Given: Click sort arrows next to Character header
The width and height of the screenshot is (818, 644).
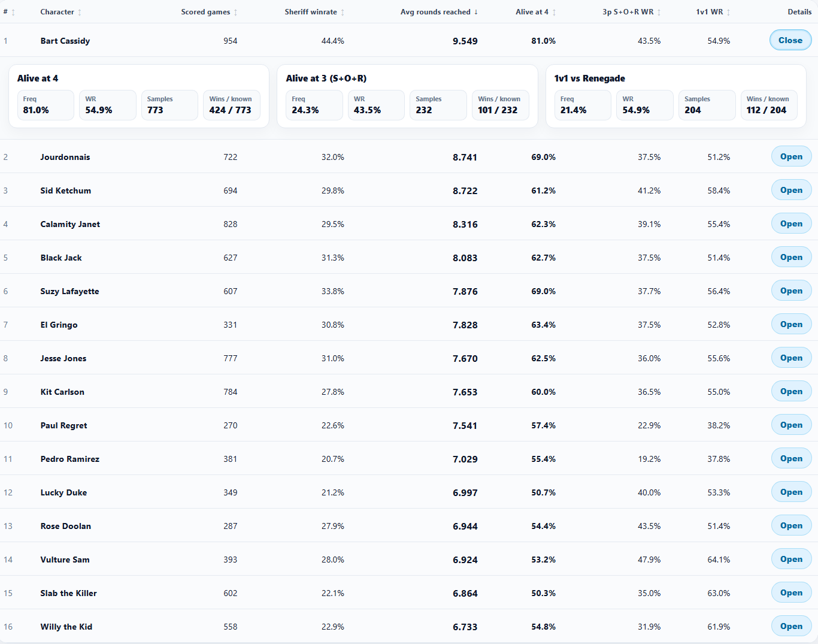Looking at the screenshot, I should tap(80, 12).
